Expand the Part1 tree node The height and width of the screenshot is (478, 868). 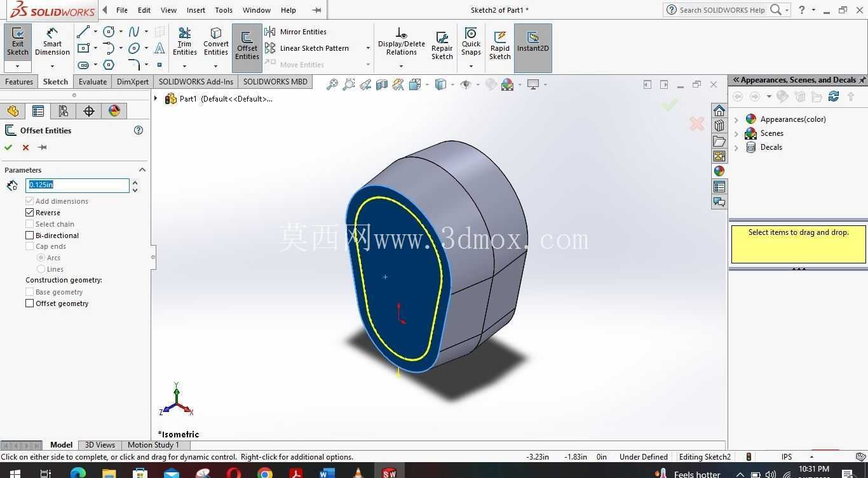click(x=156, y=98)
